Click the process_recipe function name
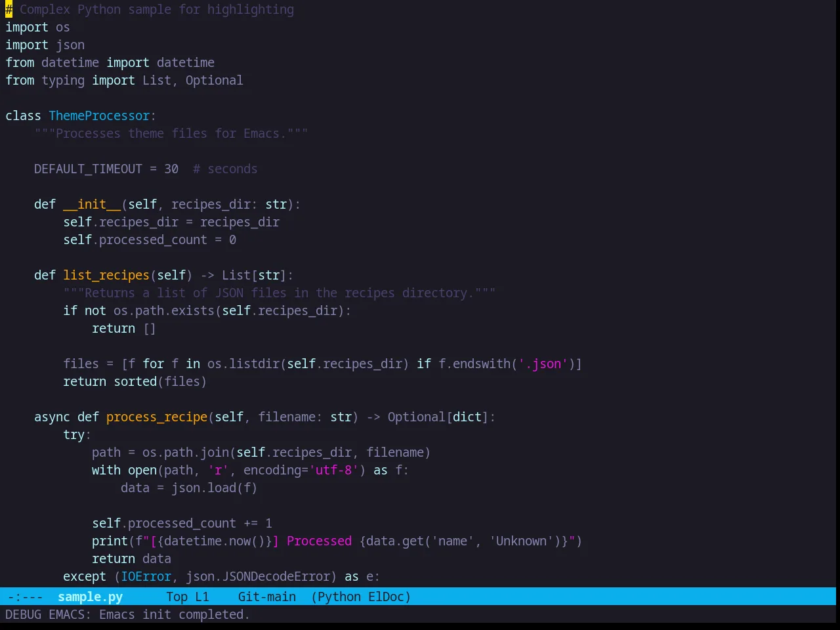Screen dimensions: 840x630 157,417
